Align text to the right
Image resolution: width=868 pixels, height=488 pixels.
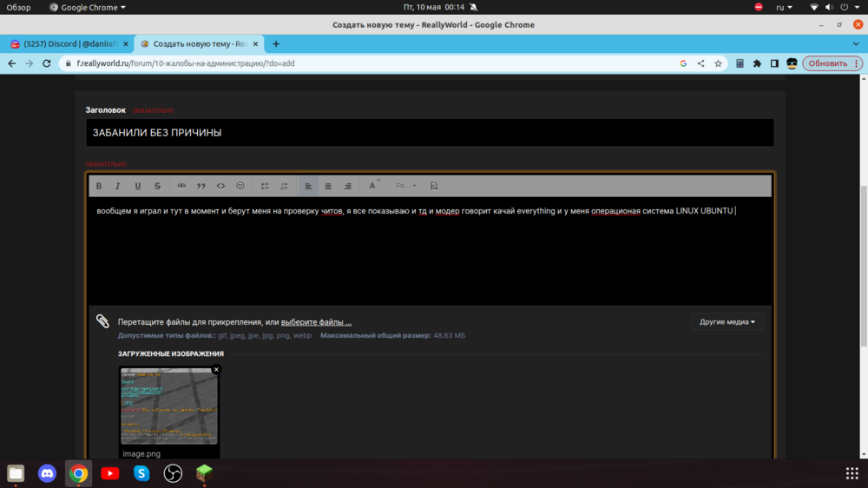(348, 186)
